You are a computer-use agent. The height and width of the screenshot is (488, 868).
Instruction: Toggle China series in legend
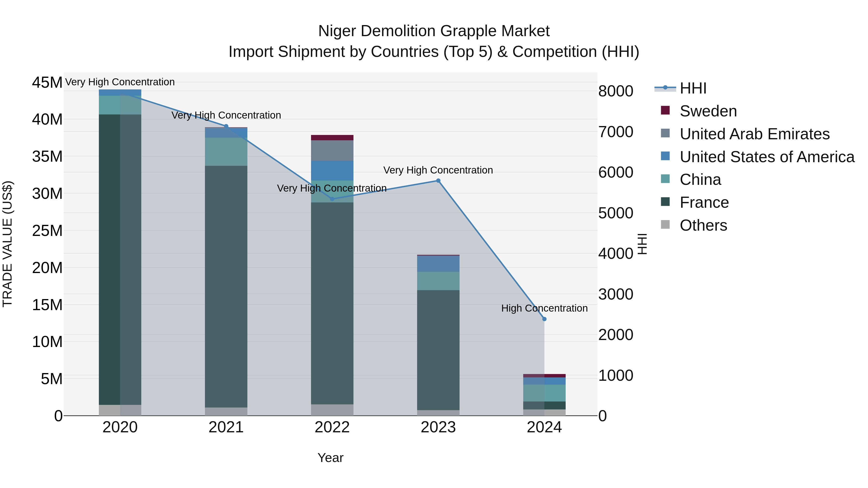click(691, 180)
